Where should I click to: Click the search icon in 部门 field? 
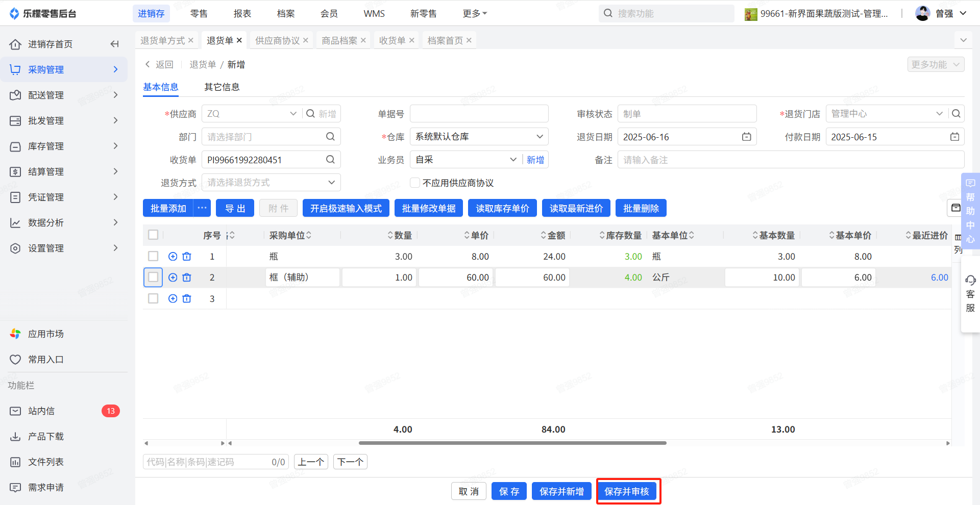pos(330,137)
